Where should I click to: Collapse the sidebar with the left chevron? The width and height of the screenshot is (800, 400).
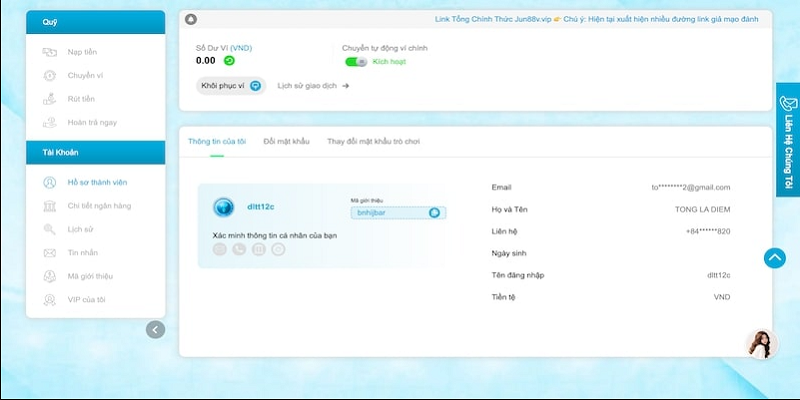pyautogui.click(x=155, y=329)
